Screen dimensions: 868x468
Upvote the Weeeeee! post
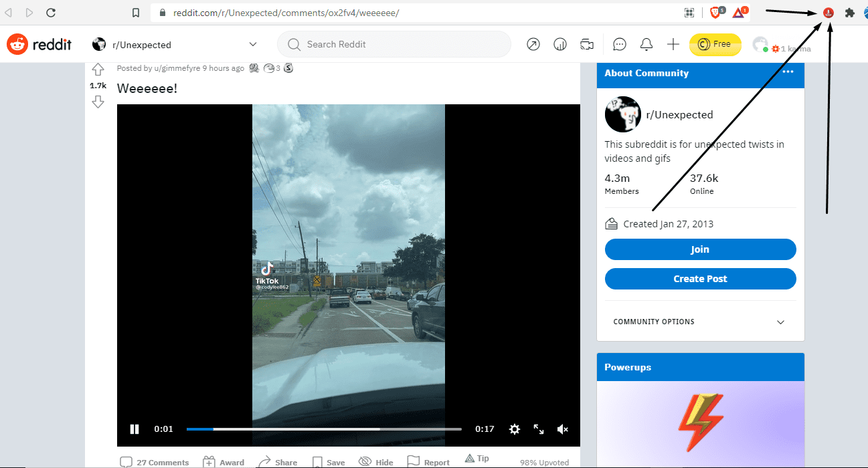98,70
